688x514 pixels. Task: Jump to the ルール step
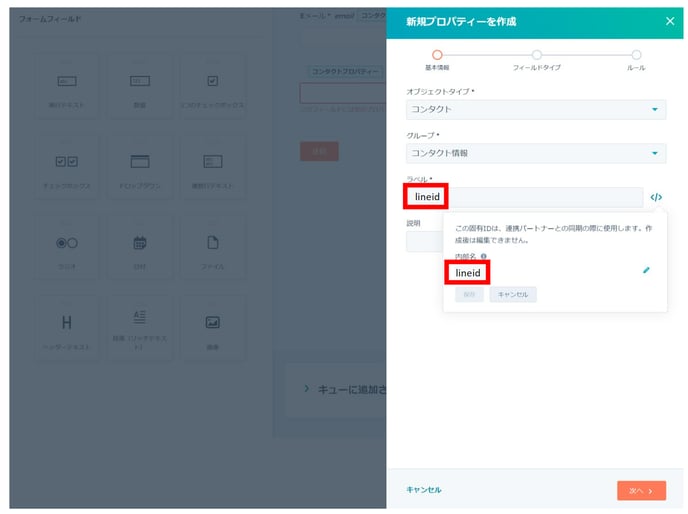(636, 55)
